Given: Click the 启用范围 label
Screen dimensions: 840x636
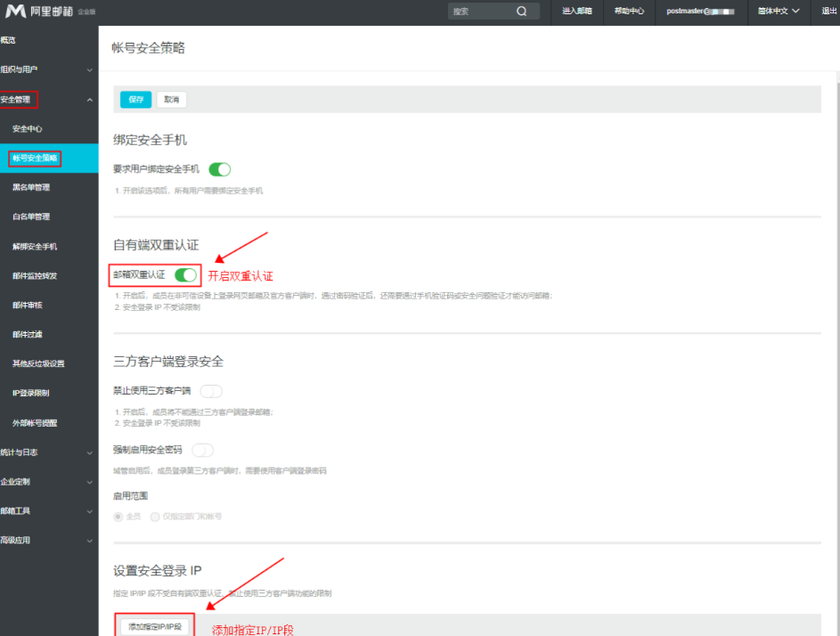Looking at the screenshot, I should 130,496.
